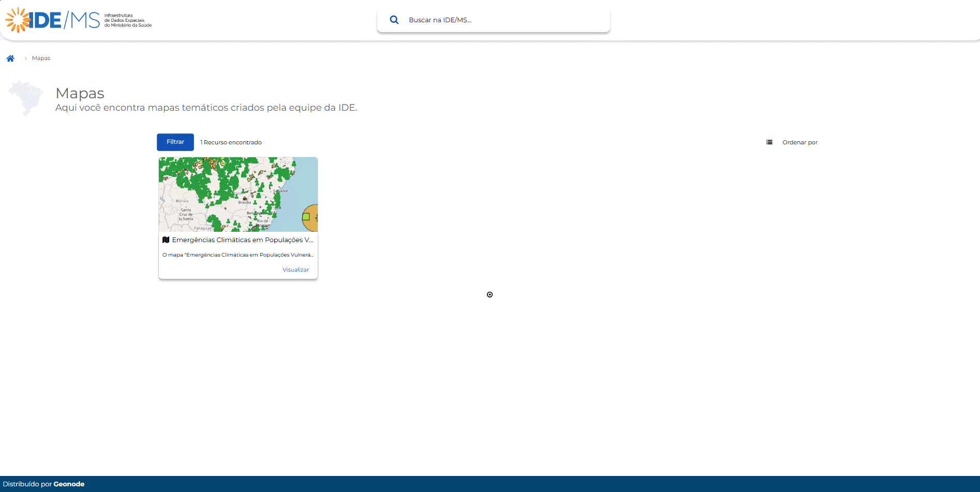Click the 1 Recurso encontrado counter text
Screen dimensions: 980x492
(231, 142)
